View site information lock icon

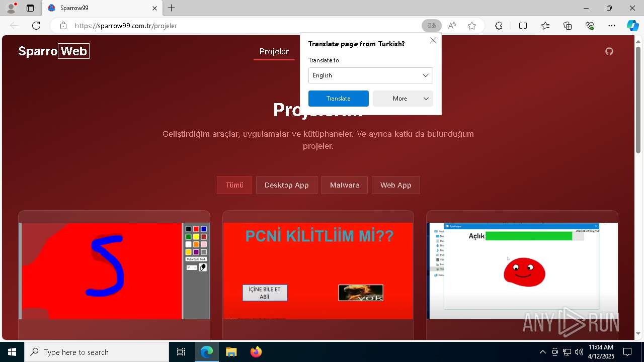click(63, 26)
